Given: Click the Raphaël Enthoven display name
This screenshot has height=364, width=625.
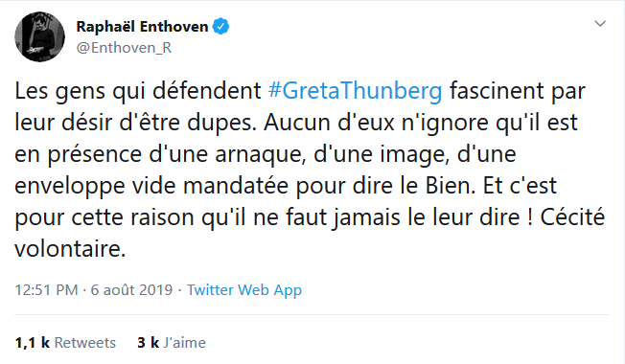Looking at the screenshot, I should click(142, 27).
